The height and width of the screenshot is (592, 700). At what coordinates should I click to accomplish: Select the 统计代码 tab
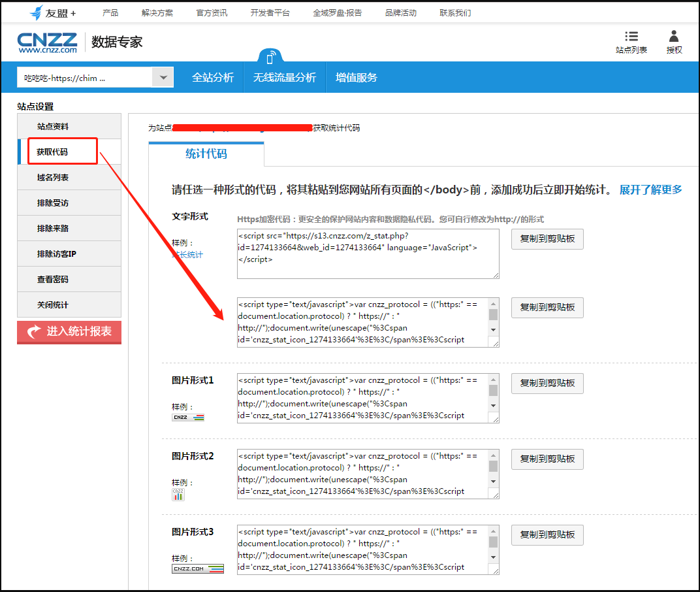206,154
